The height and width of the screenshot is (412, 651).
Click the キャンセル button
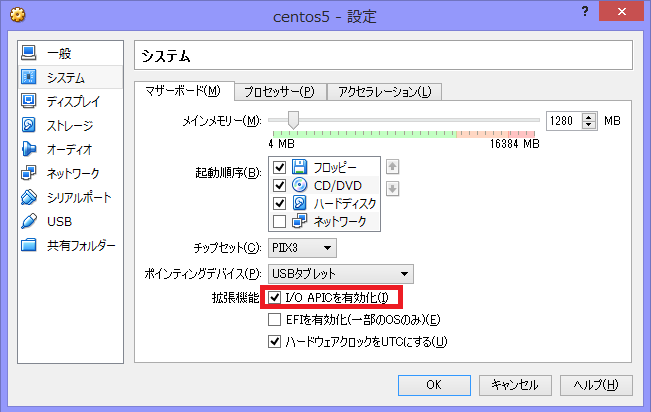tap(515, 385)
